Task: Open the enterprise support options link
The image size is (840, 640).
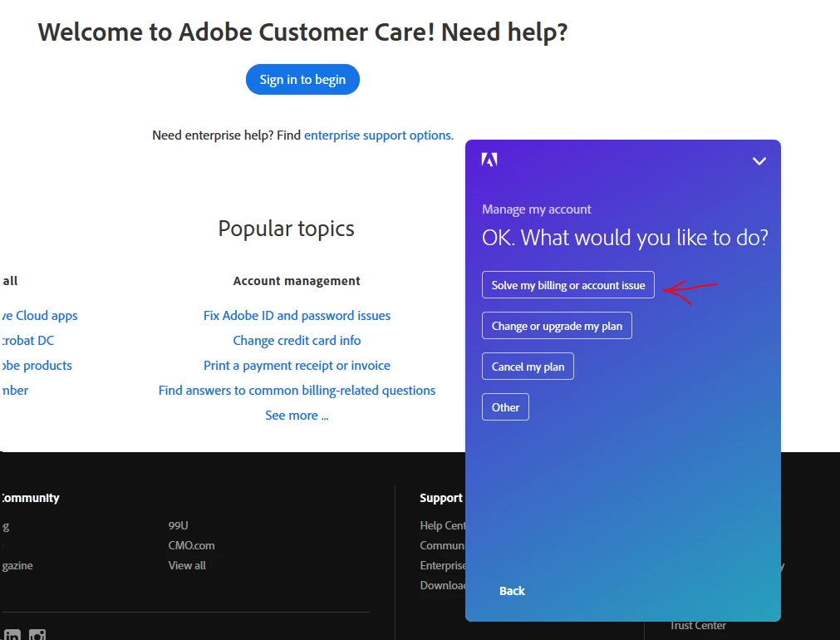Action: (379, 135)
